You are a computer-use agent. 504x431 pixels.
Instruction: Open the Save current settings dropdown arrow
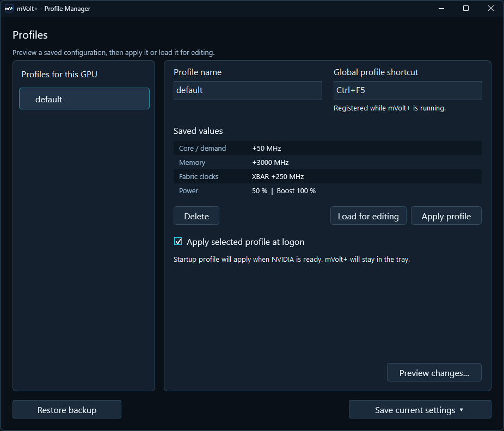[462, 410]
